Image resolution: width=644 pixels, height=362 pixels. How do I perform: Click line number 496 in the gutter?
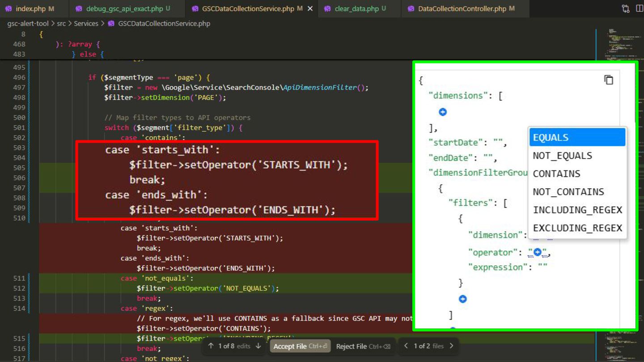19,77
